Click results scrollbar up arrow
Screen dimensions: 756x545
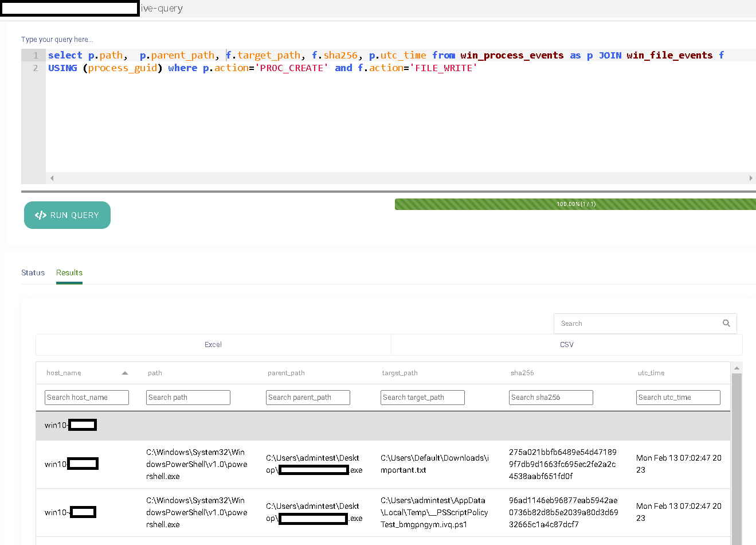coord(737,368)
